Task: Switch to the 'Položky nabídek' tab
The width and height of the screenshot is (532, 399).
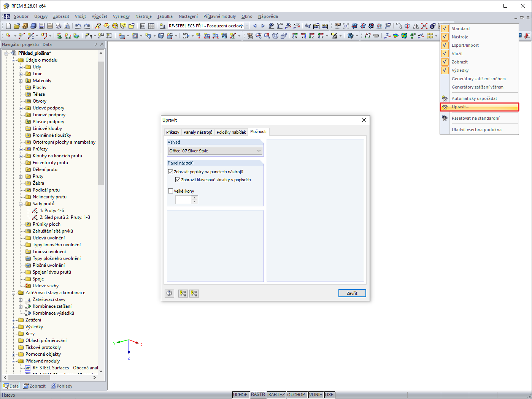Action: [231, 132]
